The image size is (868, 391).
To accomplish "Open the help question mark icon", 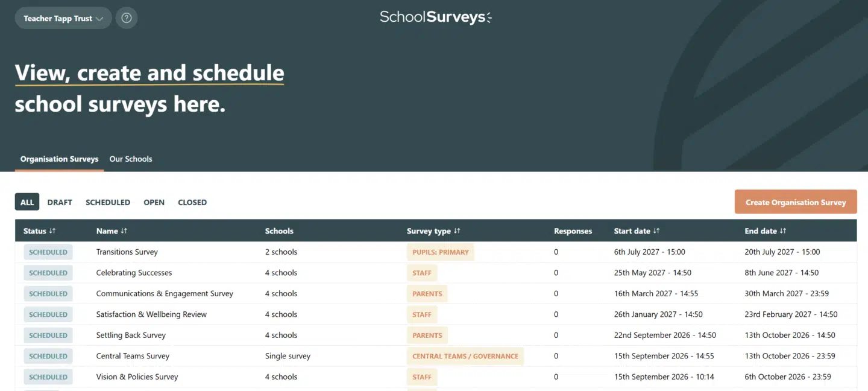I will pos(126,18).
